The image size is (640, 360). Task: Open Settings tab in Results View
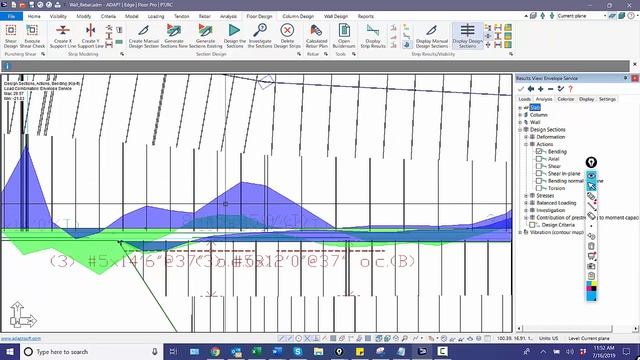click(607, 99)
